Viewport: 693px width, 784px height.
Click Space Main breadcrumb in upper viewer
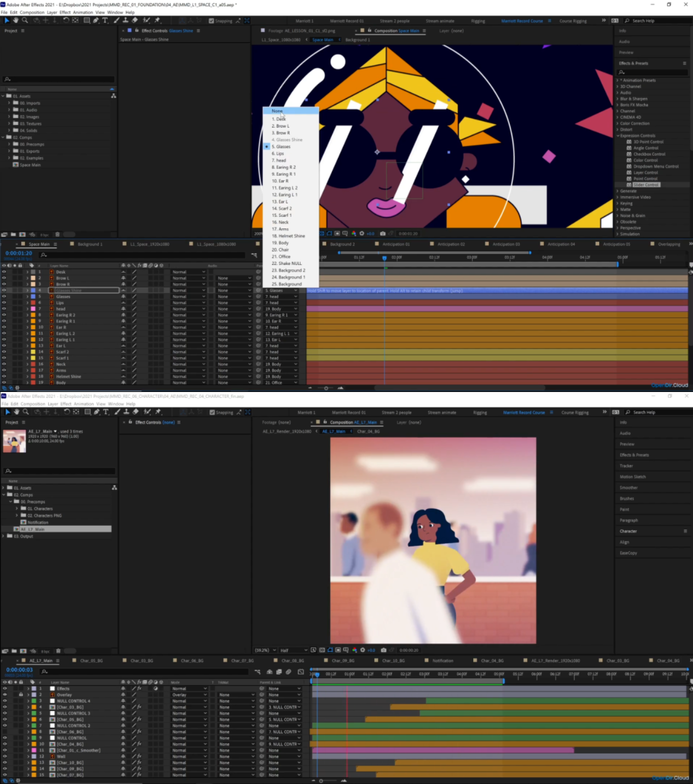pyautogui.click(x=323, y=40)
